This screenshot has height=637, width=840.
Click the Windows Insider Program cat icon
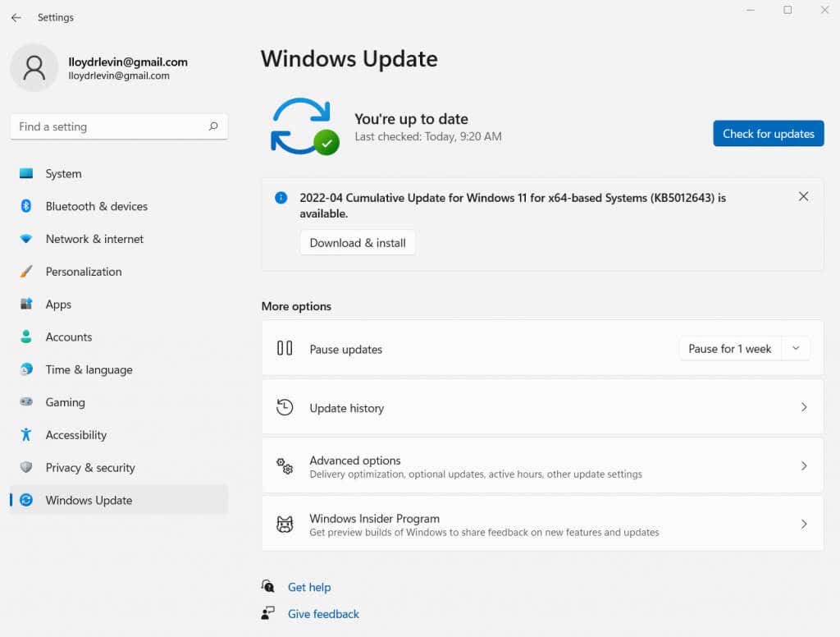pos(285,524)
